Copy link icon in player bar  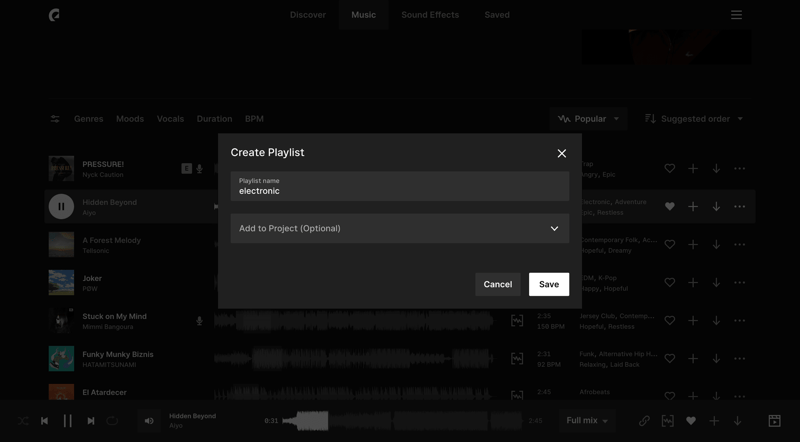coord(644,421)
